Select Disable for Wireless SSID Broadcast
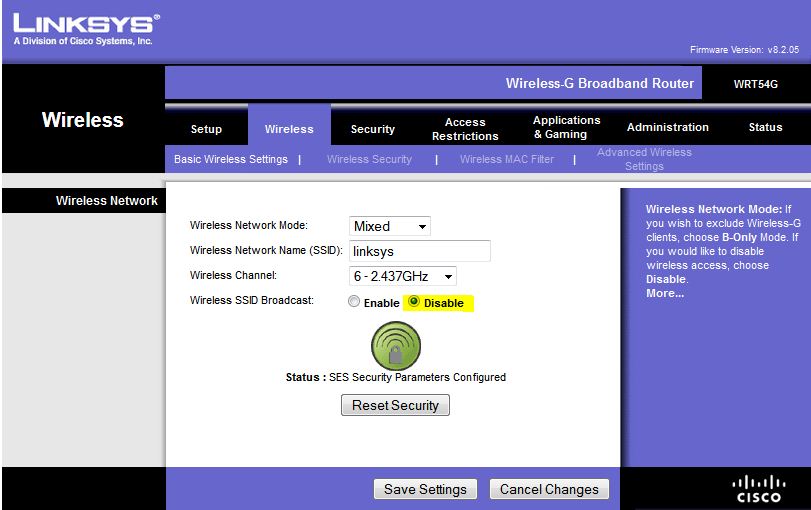 point(414,302)
